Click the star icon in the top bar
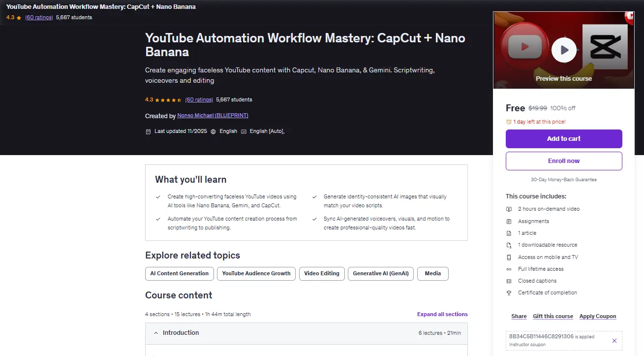Viewport: 644px width, 356px height. 19,18
